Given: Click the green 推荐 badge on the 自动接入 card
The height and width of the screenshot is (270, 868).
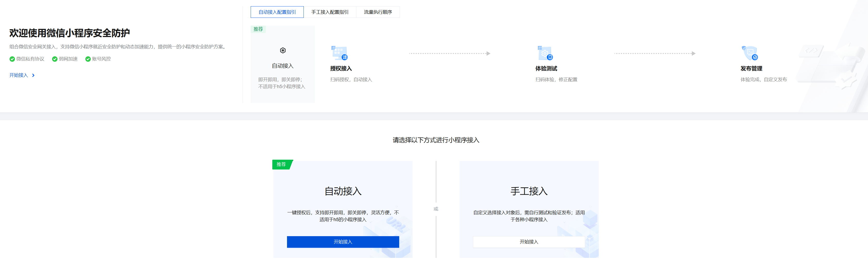Looking at the screenshot, I should [x=281, y=164].
